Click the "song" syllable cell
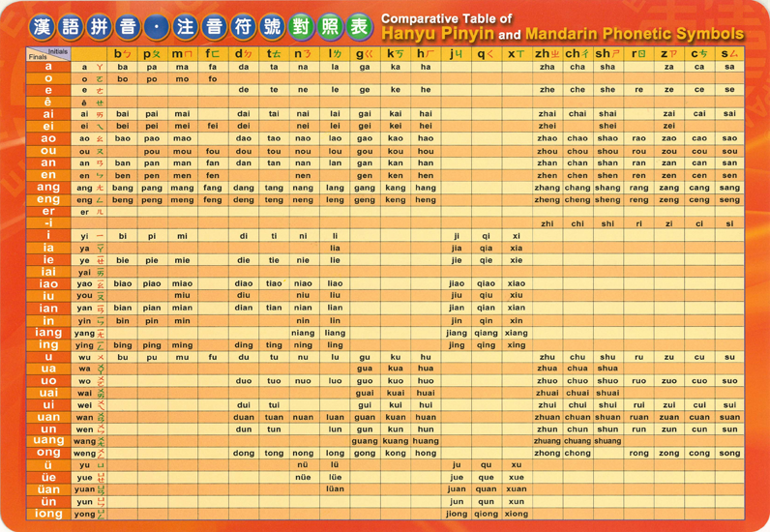The image size is (770, 532). coord(729,453)
